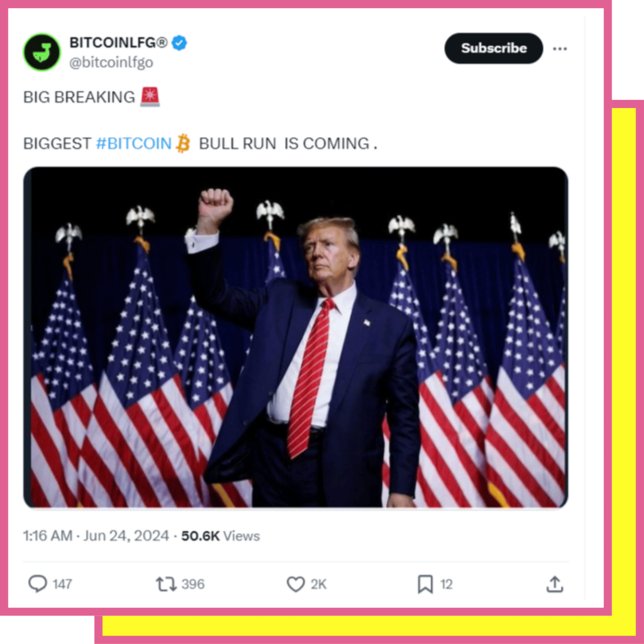Click the repost arrows icon
Image resolution: width=644 pixels, height=644 pixels.
tap(166, 584)
